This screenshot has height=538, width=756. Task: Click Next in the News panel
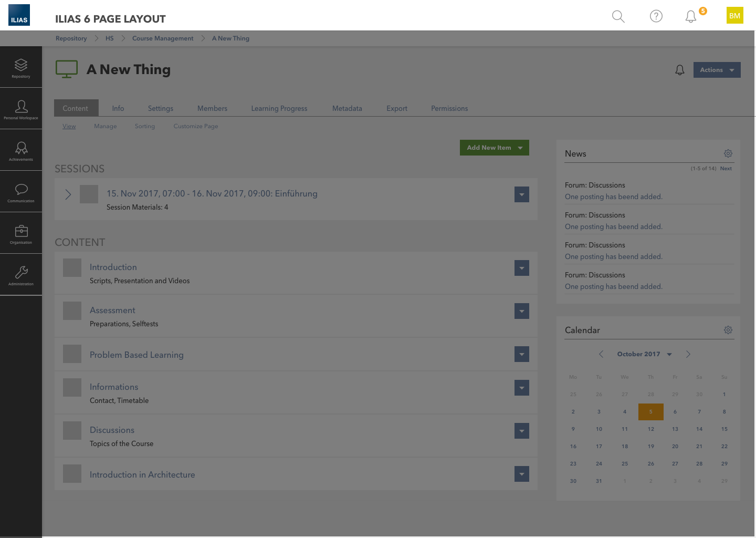[x=726, y=169]
